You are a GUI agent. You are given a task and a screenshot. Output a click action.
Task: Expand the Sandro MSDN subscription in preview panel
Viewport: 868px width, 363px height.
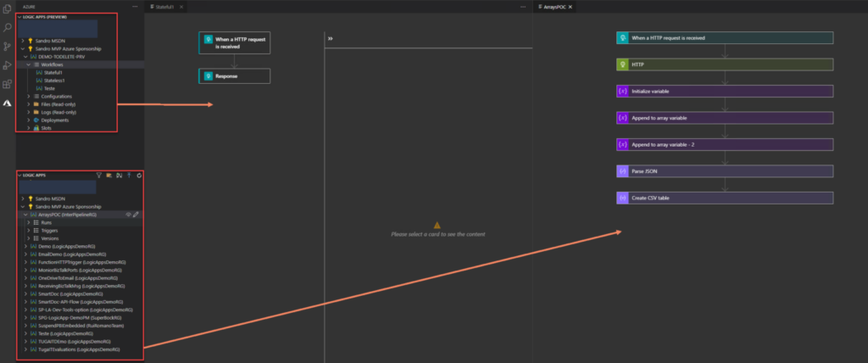coord(23,41)
